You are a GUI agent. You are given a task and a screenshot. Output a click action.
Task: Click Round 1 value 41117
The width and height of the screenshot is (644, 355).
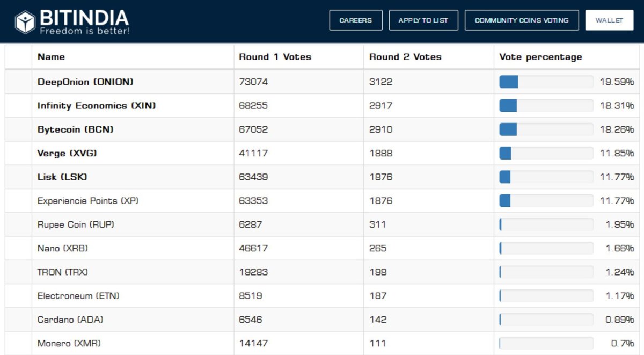[253, 153]
